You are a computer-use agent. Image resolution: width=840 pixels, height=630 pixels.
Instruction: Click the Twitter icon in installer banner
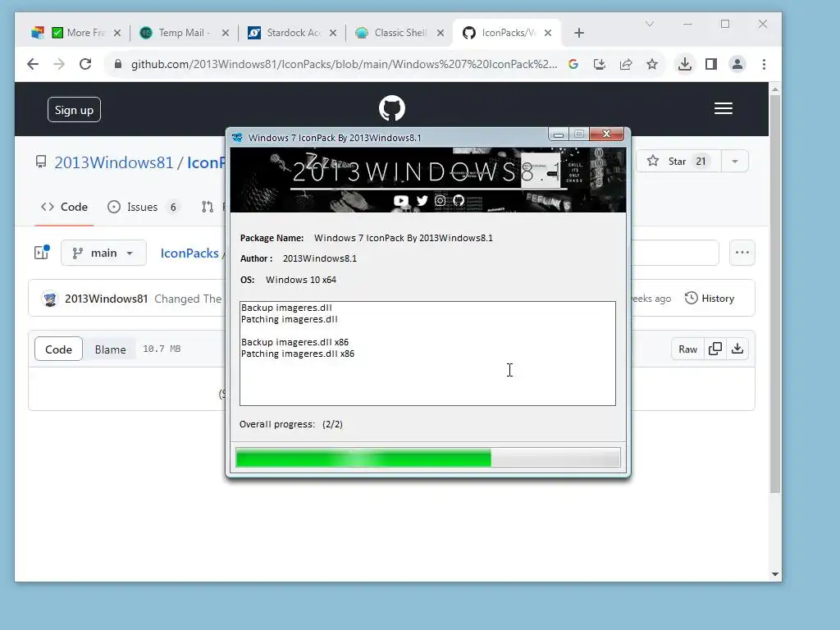coord(422,200)
